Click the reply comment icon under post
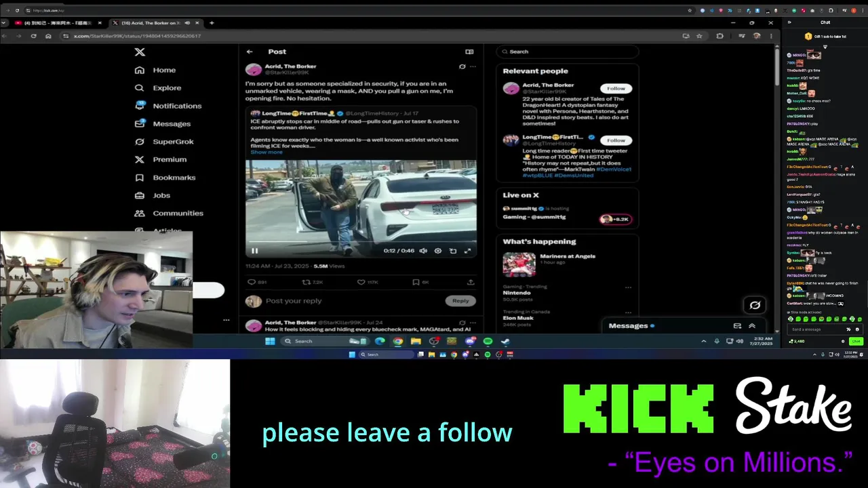The image size is (868, 488). pyautogui.click(x=252, y=282)
